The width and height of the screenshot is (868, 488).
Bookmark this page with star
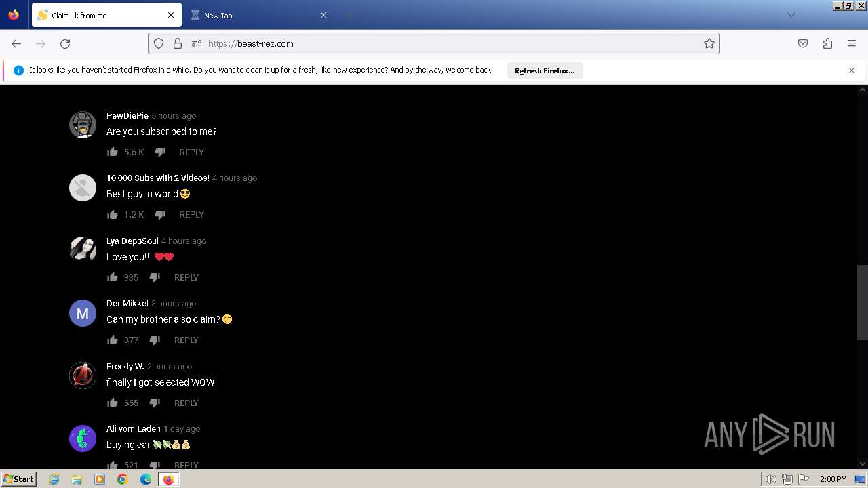709,43
